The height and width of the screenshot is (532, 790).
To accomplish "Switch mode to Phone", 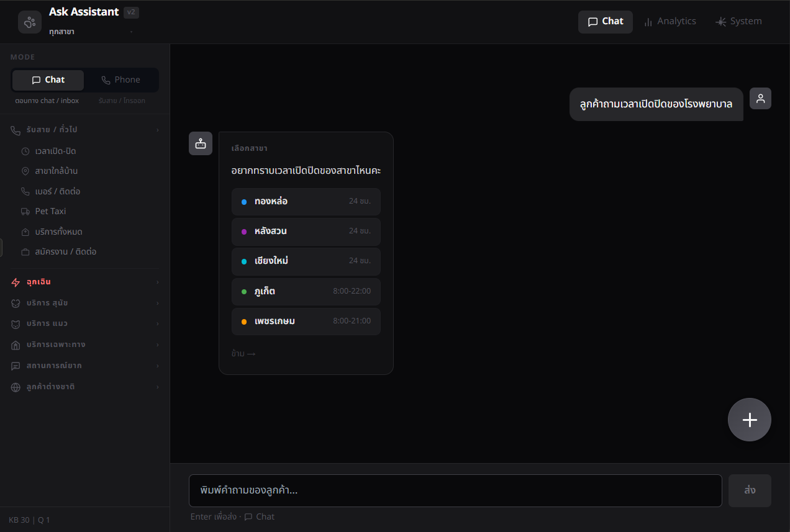I will [x=121, y=79].
